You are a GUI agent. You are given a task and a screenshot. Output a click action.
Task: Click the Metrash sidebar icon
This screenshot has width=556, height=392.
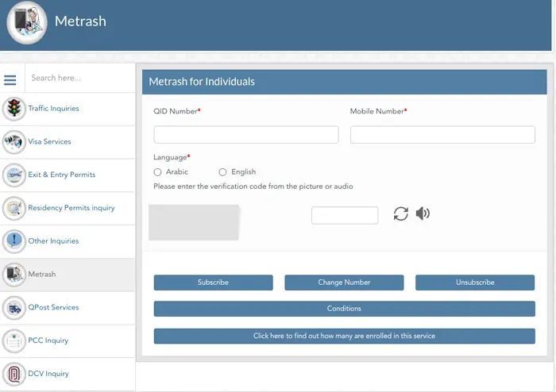[14, 274]
